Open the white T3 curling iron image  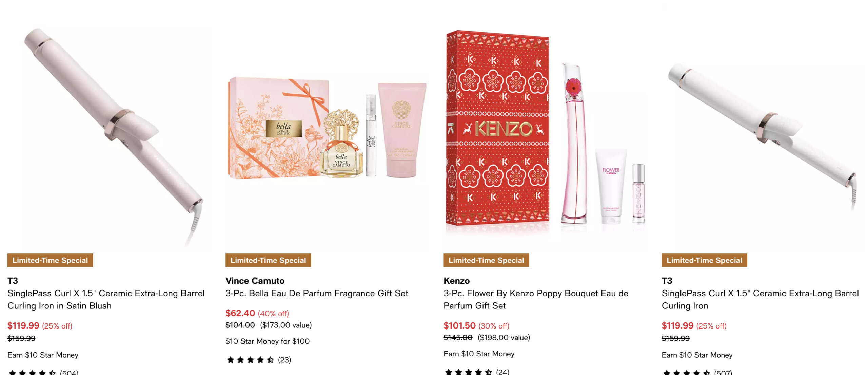(763, 136)
